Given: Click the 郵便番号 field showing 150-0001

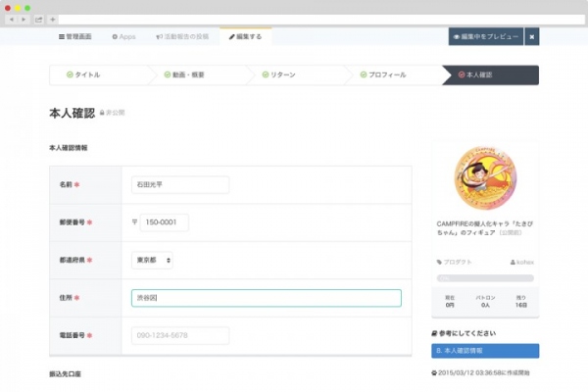Looking at the screenshot, I should 165,222.
